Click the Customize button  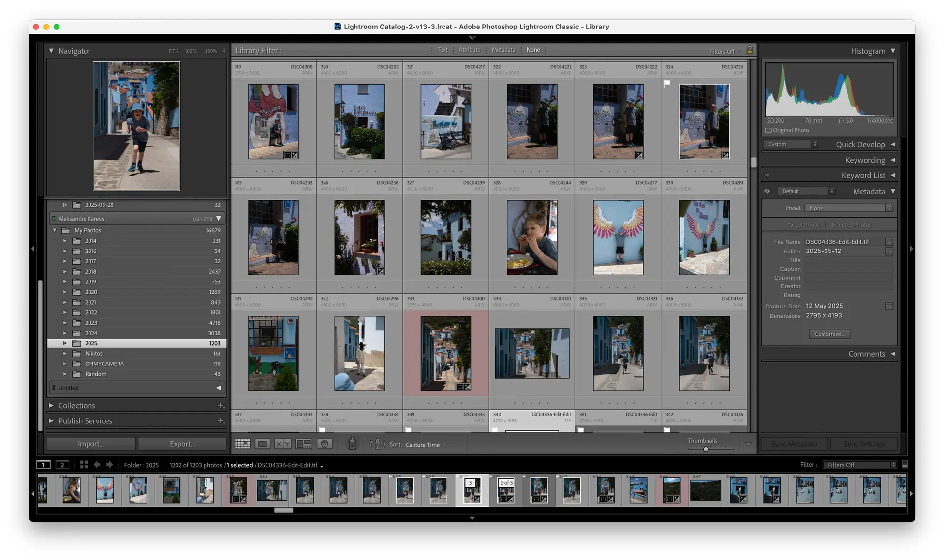(829, 334)
